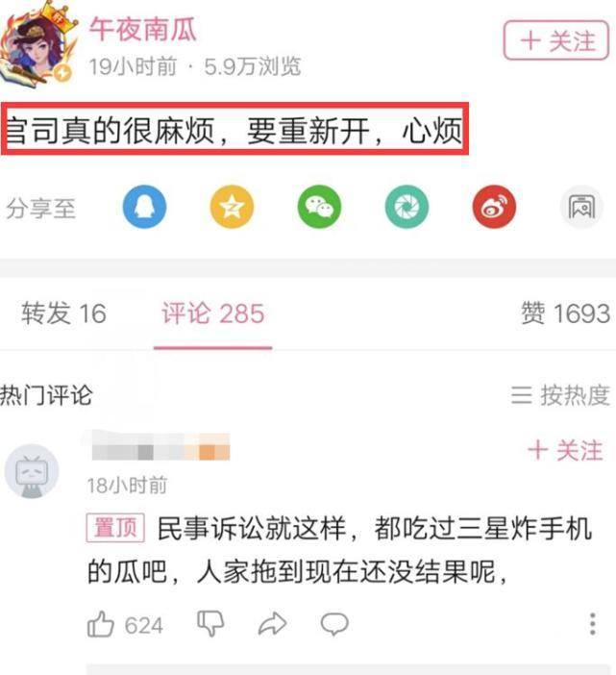Follow the commenter via 关注
Screen dimensions: 616x675
pyautogui.click(x=565, y=450)
